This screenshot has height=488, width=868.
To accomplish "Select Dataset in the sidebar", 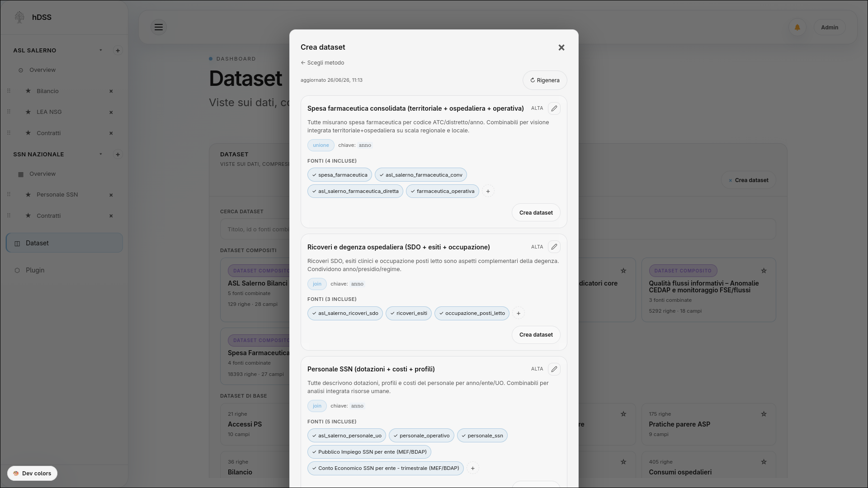I will click(x=64, y=243).
